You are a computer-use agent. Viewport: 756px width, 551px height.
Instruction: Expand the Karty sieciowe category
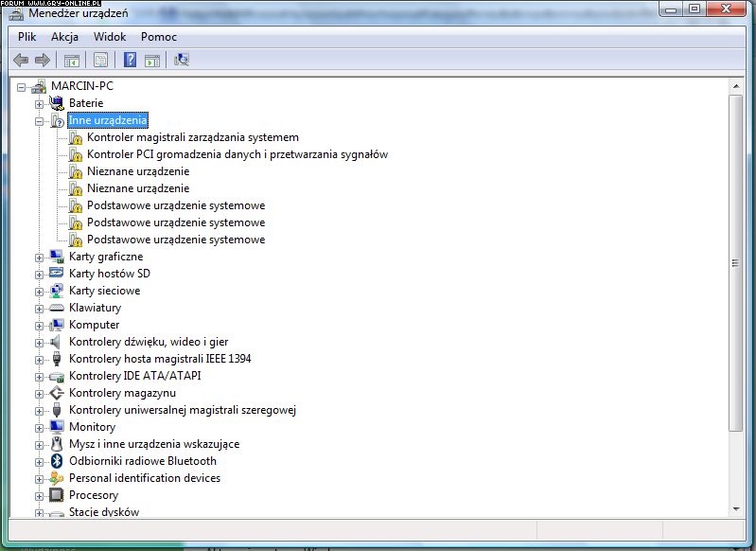click(x=39, y=292)
